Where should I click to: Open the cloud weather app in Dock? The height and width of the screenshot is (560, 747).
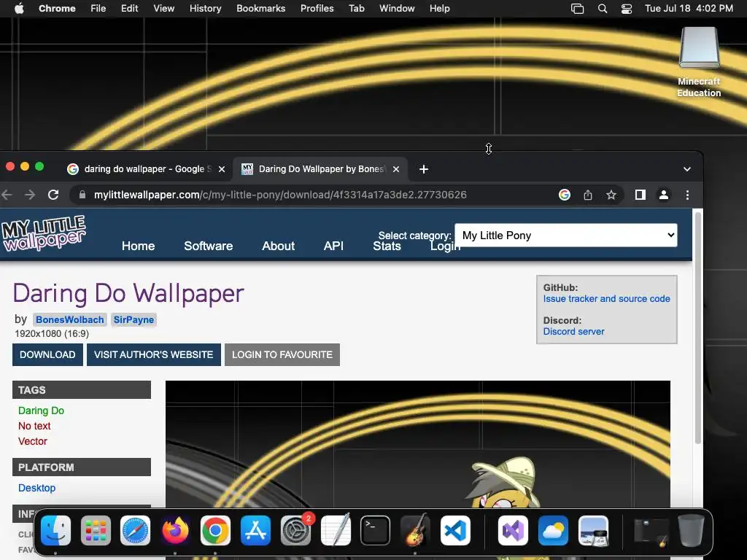[x=553, y=531]
